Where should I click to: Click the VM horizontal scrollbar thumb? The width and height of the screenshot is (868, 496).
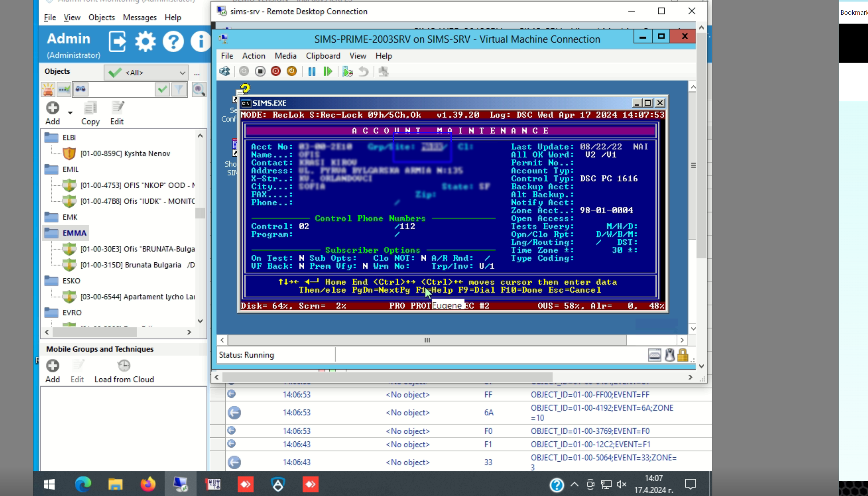coord(427,340)
